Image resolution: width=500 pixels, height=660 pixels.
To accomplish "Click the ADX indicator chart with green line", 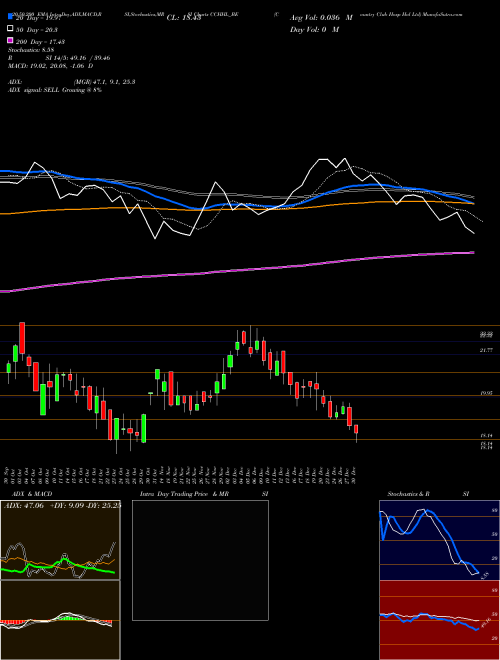I will 60,540.
